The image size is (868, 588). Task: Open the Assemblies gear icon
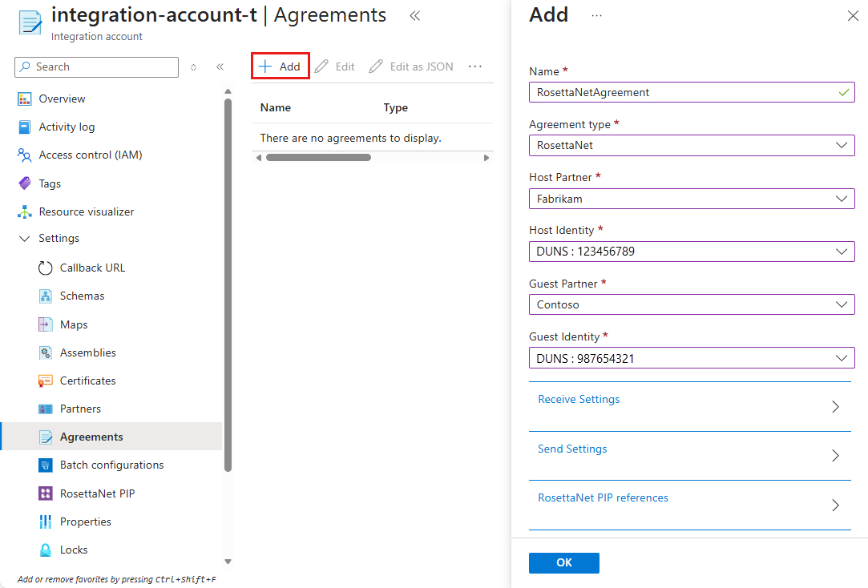click(46, 352)
